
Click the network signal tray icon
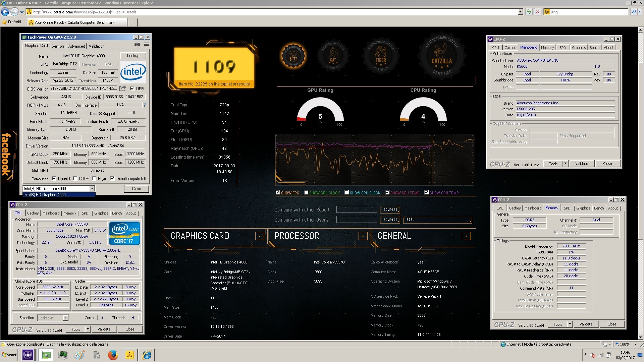pyautogui.click(x=601, y=355)
